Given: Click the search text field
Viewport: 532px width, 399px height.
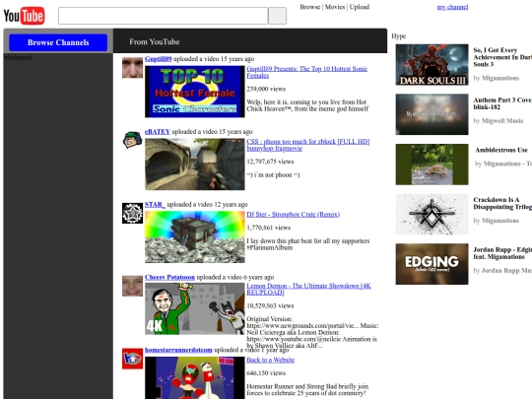Looking at the screenshot, I should [x=163, y=16].
